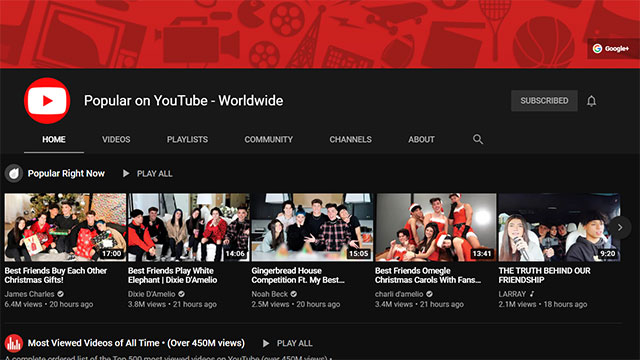Image resolution: width=640 pixels, height=360 pixels.
Task: Click title THE TRUTH BEHIND OUR FRIENDSHIP
Action: (544, 276)
